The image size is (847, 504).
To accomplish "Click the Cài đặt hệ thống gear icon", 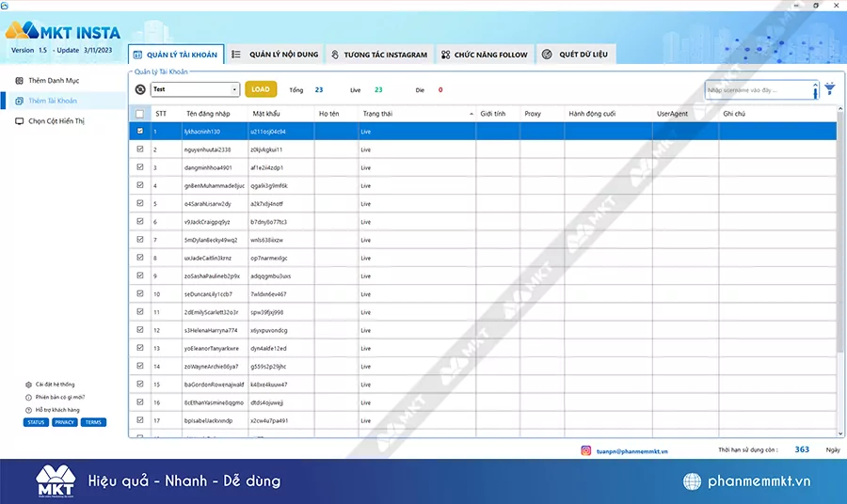I will pyautogui.click(x=28, y=385).
